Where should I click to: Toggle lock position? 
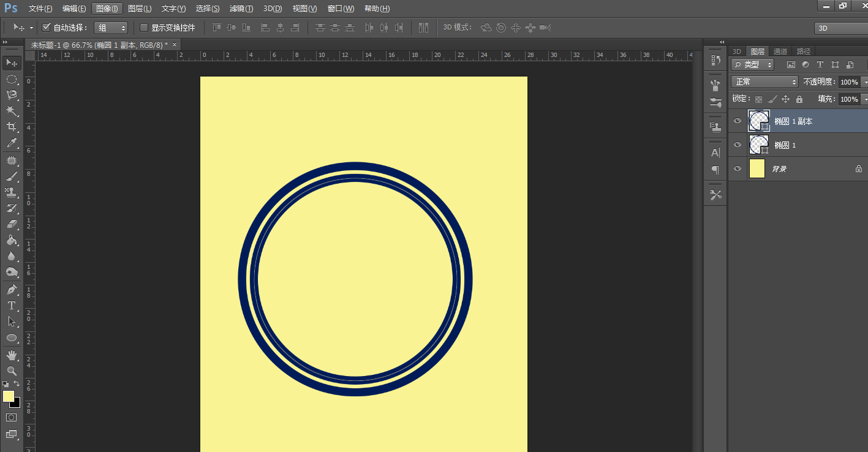(786, 99)
